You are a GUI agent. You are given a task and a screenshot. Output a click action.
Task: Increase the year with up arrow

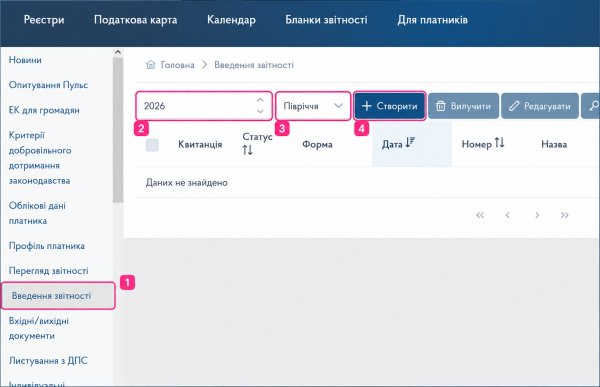[260, 100]
